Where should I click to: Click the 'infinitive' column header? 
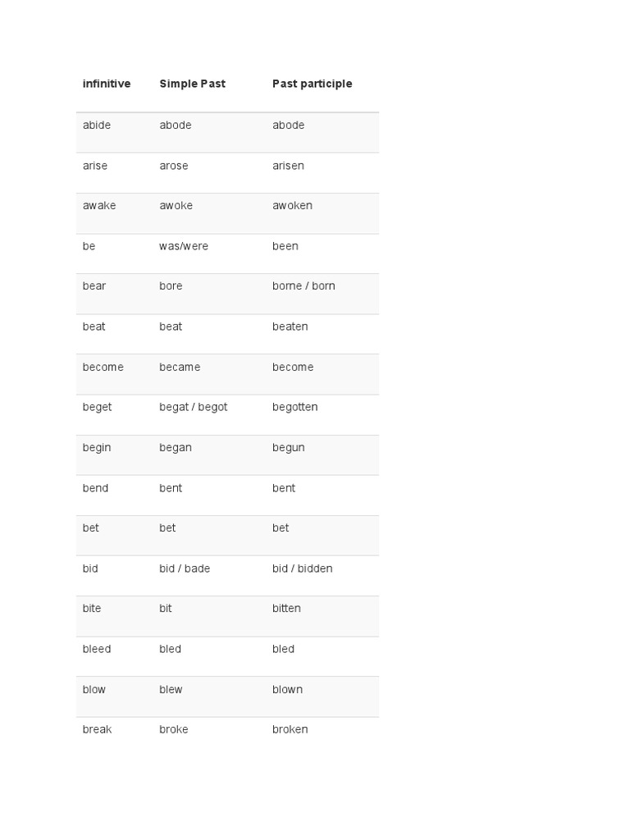(107, 84)
